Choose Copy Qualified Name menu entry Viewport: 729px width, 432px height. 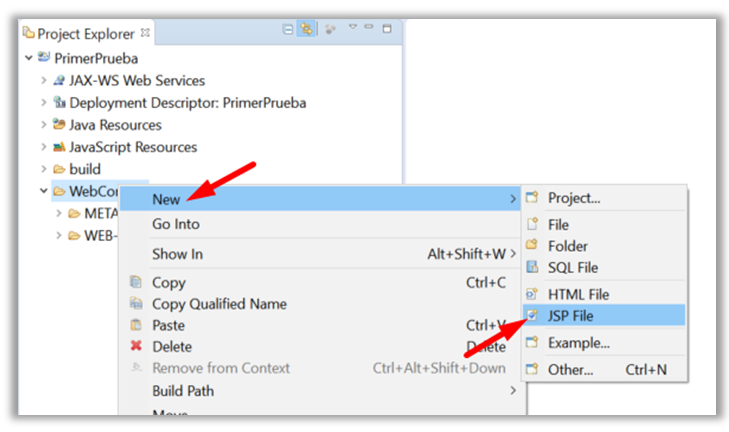(x=219, y=304)
